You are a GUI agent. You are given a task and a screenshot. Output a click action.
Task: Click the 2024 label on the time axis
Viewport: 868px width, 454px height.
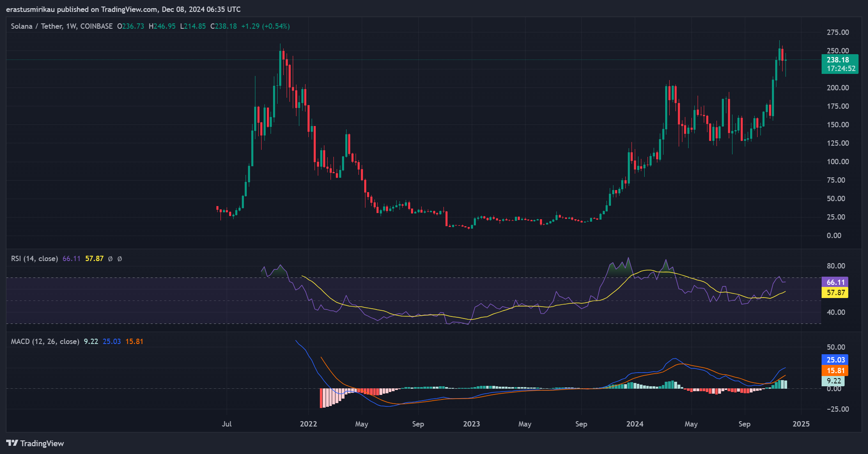click(x=635, y=424)
